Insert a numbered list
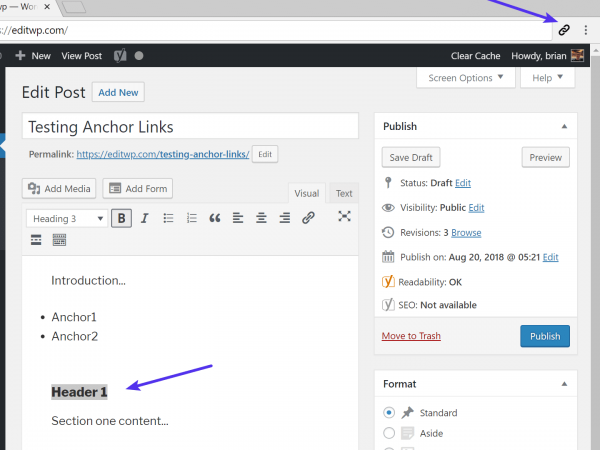Screen dimensions: 600x450 click(191, 218)
